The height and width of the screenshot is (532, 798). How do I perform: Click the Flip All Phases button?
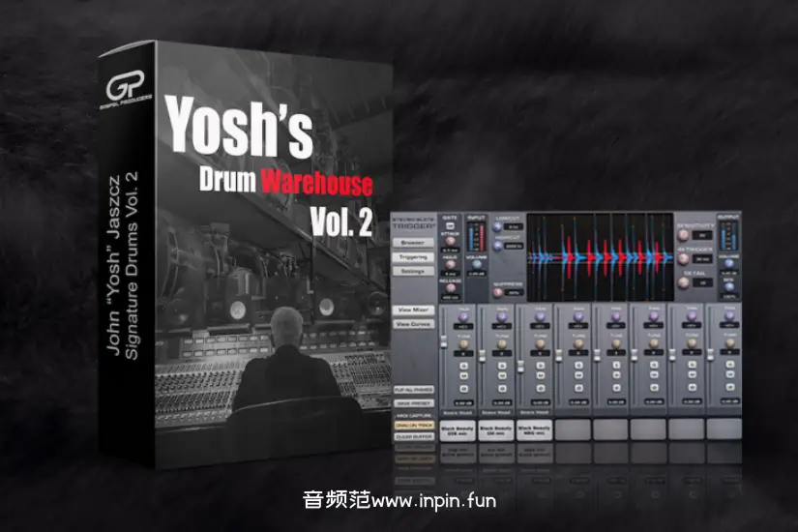click(414, 390)
